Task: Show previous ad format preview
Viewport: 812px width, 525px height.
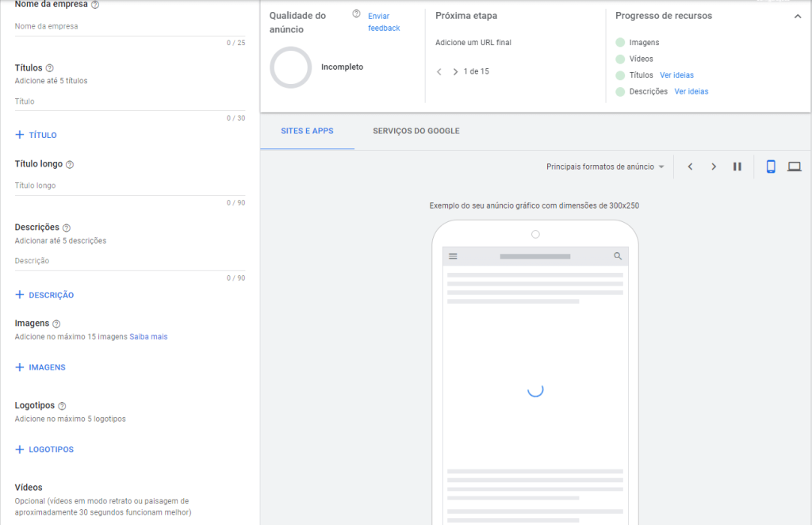Action: [x=691, y=167]
